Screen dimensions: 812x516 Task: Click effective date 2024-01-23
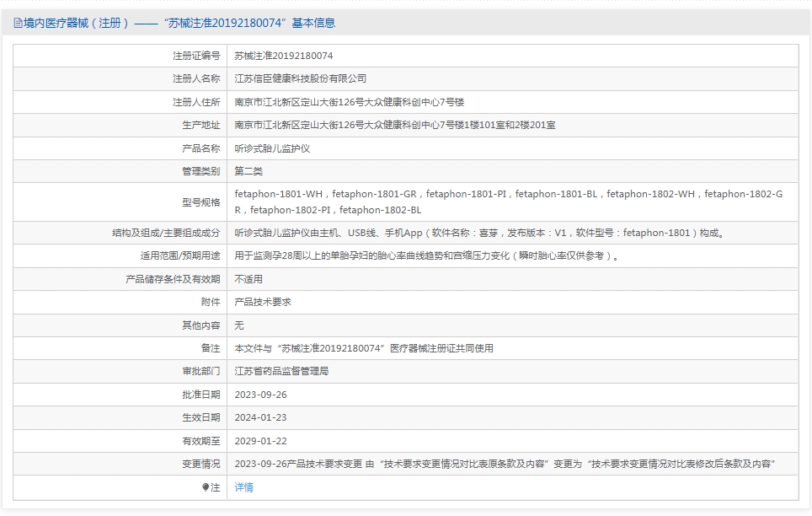coord(260,417)
